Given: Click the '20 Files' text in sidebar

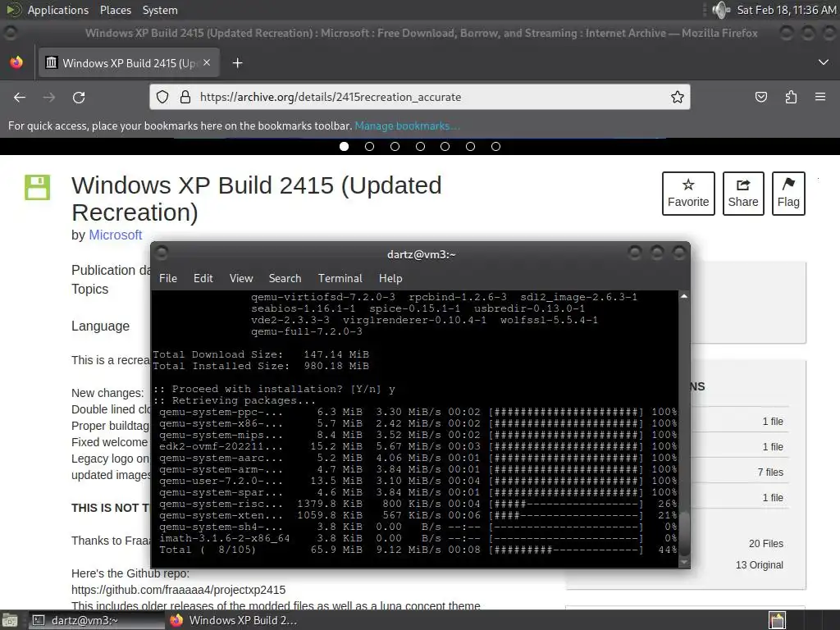Looking at the screenshot, I should tap(765, 543).
